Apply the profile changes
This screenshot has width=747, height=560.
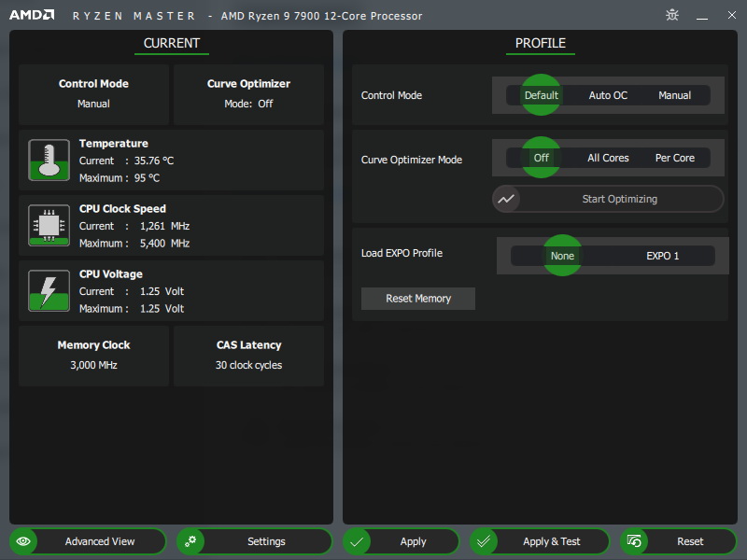402,541
